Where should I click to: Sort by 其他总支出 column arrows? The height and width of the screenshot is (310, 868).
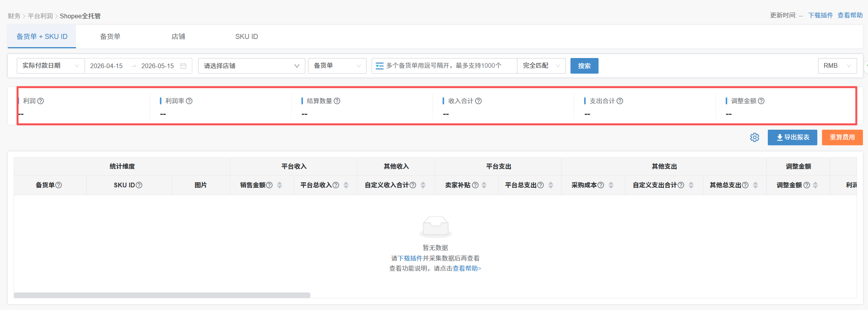click(755, 185)
